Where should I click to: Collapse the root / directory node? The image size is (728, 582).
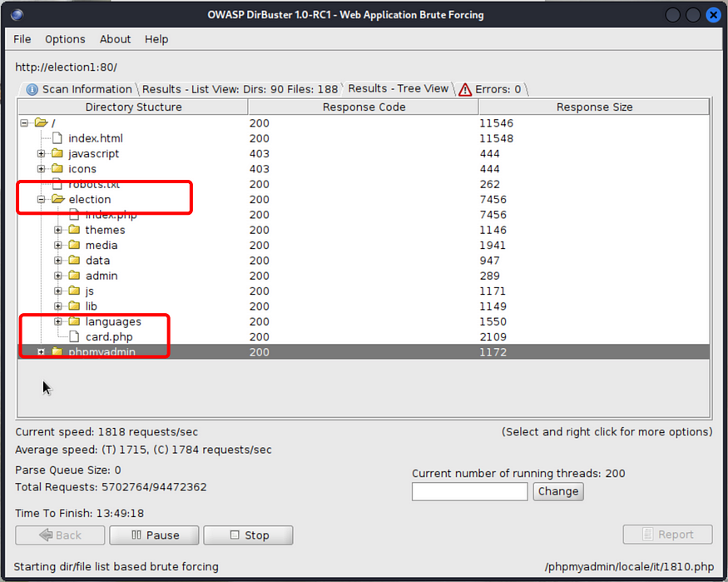tap(24, 123)
